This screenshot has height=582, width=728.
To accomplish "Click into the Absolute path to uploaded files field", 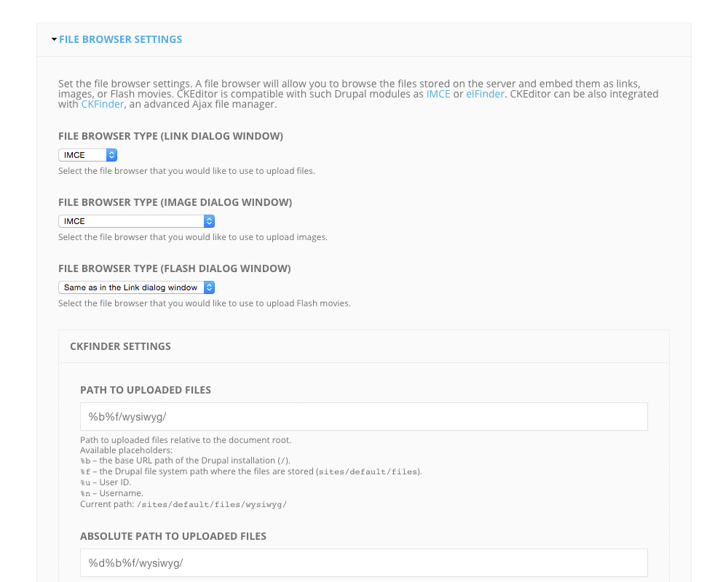I will pos(364,563).
